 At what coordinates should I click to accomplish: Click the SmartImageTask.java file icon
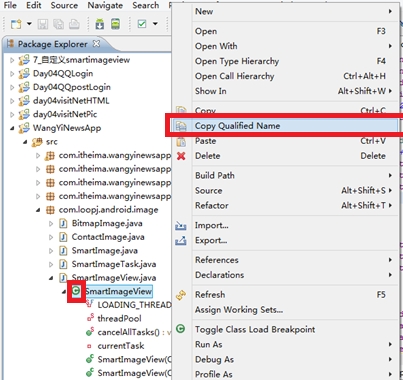tap(63, 264)
